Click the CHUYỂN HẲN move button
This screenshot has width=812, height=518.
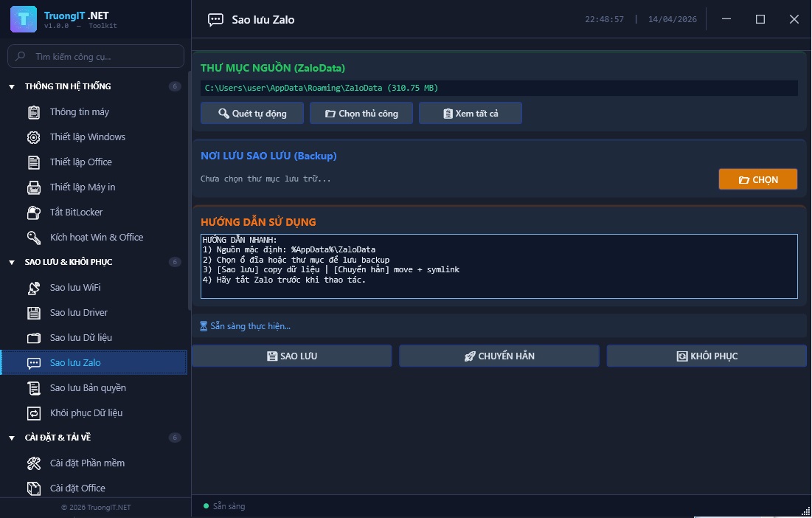[499, 356]
